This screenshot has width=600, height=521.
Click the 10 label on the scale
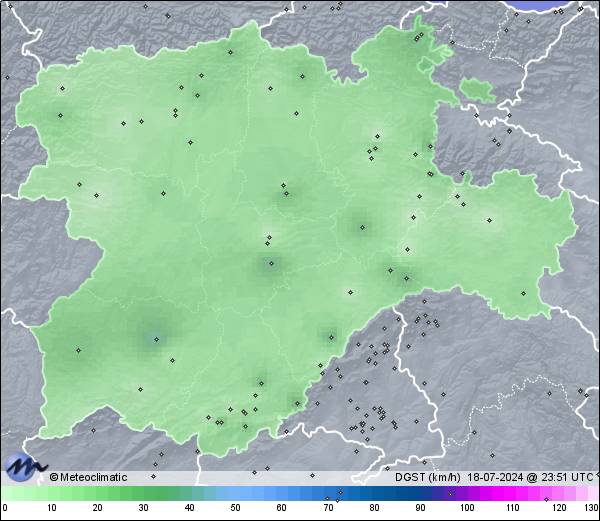click(52, 508)
